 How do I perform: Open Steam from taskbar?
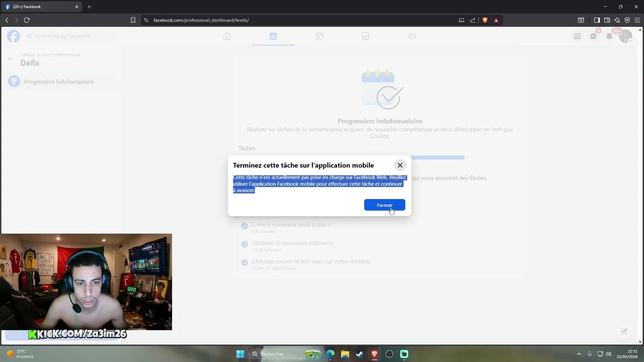[x=360, y=354]
